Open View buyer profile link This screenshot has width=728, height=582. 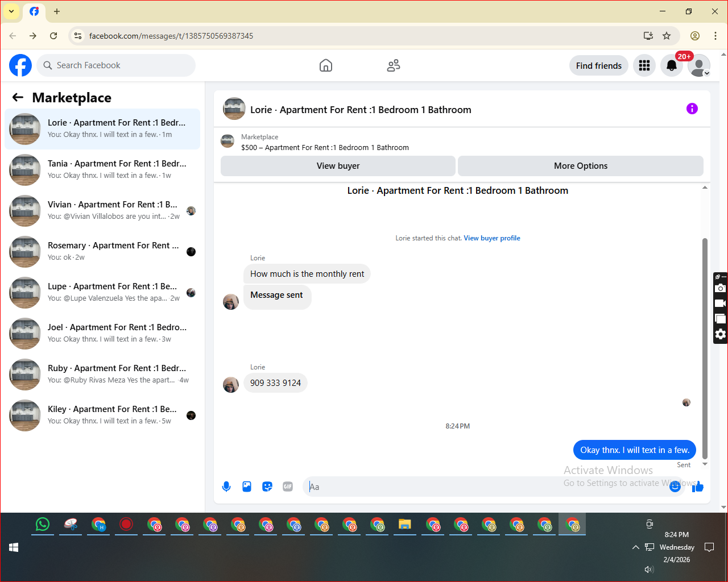click(492, 238)
